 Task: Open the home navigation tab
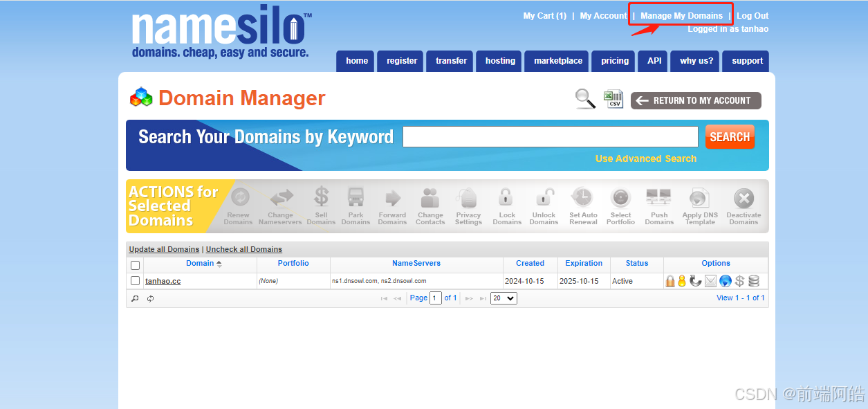pos(357,61)
